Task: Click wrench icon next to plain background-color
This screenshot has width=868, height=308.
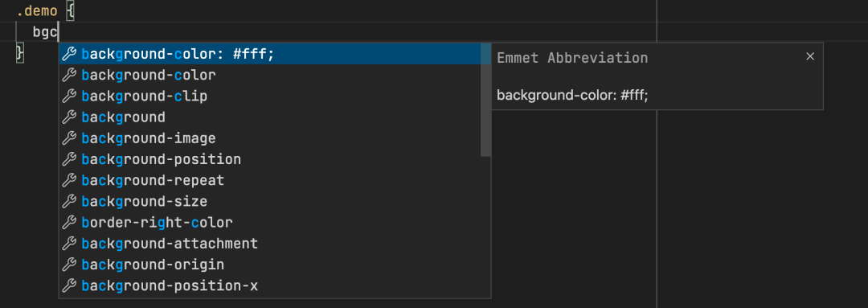Action: (68, 75)
